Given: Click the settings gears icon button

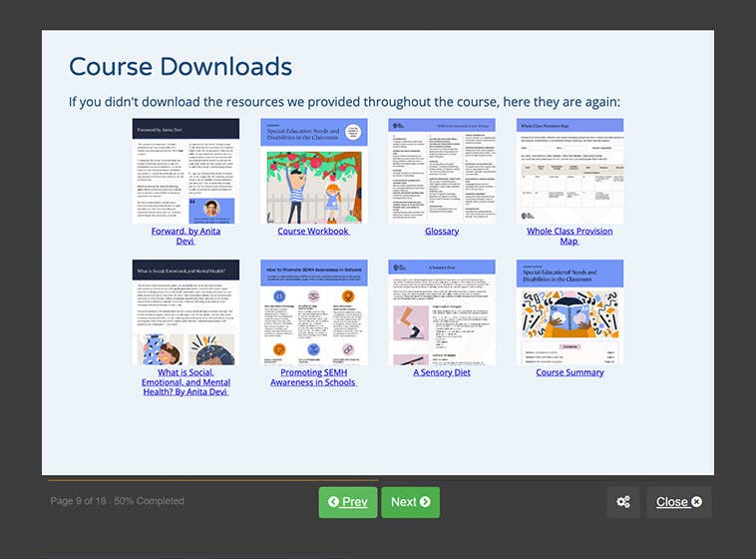Looking at the screenshot, I should point(623,502).
